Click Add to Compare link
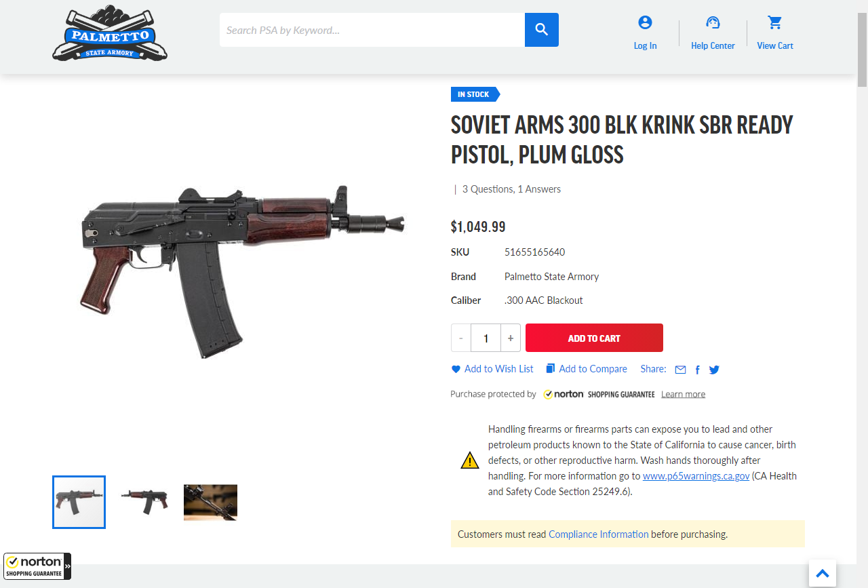This screenshot has width=868, height=588. 587,369
